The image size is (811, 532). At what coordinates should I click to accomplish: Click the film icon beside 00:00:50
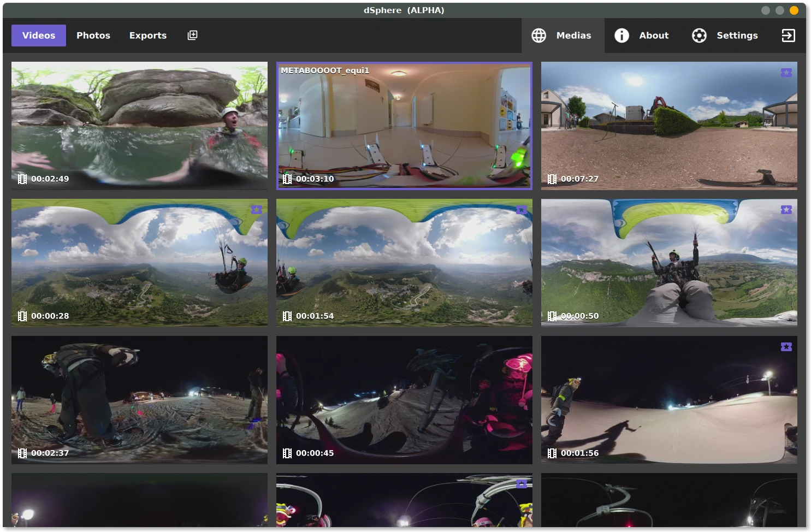tap(552, 316)
